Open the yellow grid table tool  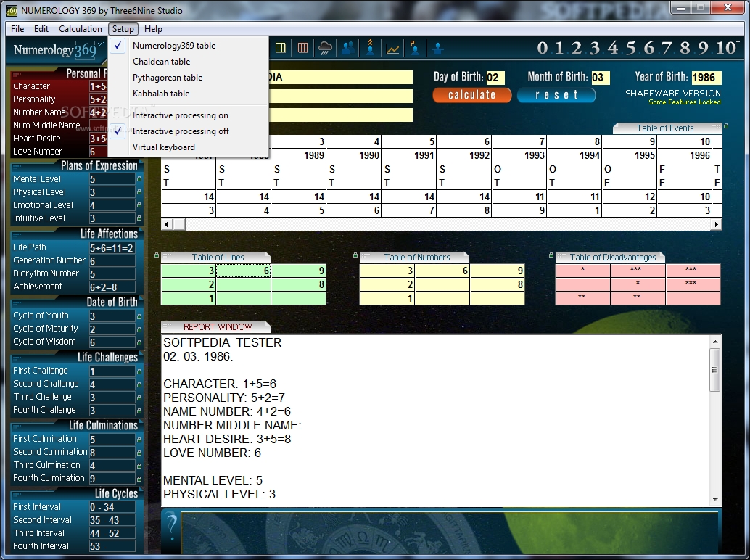pyautogui.click(x=281, y=48)
